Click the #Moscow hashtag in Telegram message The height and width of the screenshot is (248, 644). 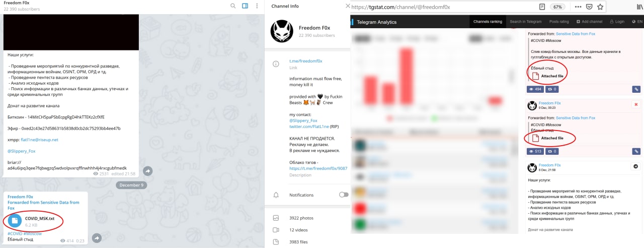tap(33, 233)
